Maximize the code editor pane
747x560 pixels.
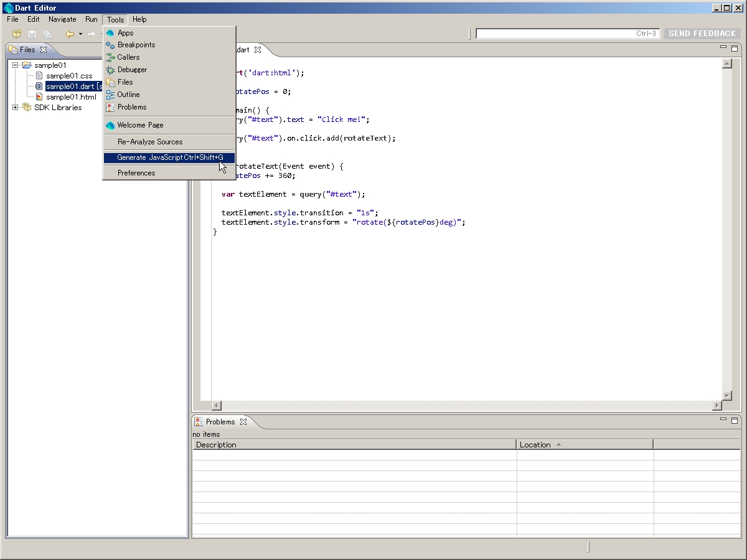pos(735,48)
